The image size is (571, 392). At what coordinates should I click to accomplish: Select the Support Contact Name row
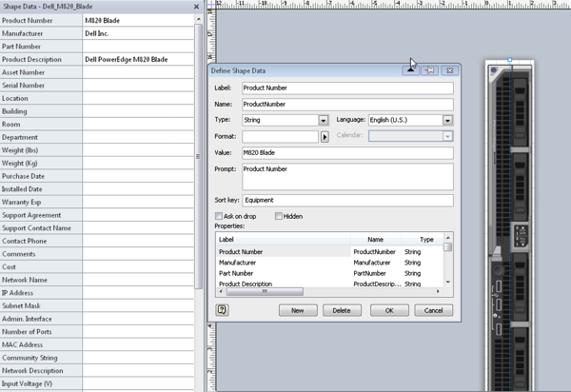[97, 228]
